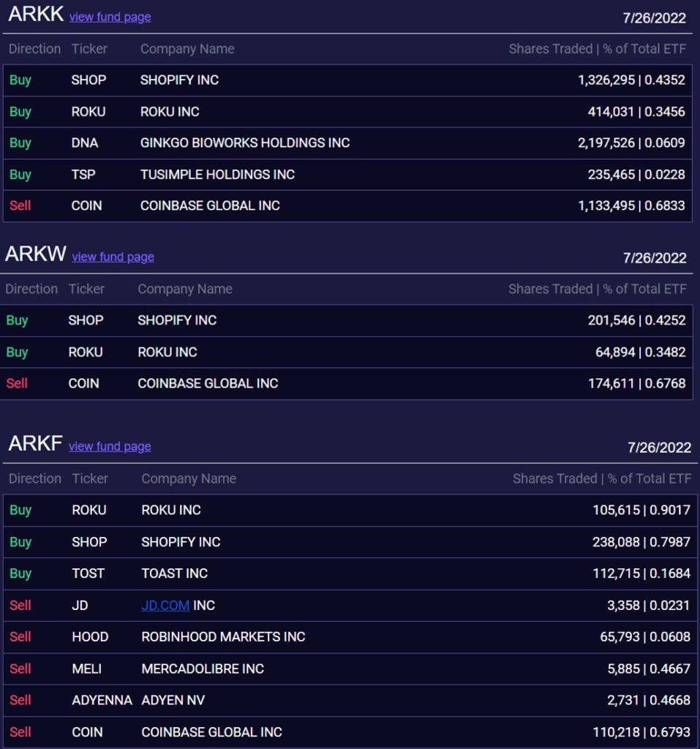
Task: Click the ARKW fund heading
Action: tap(36, 255)
